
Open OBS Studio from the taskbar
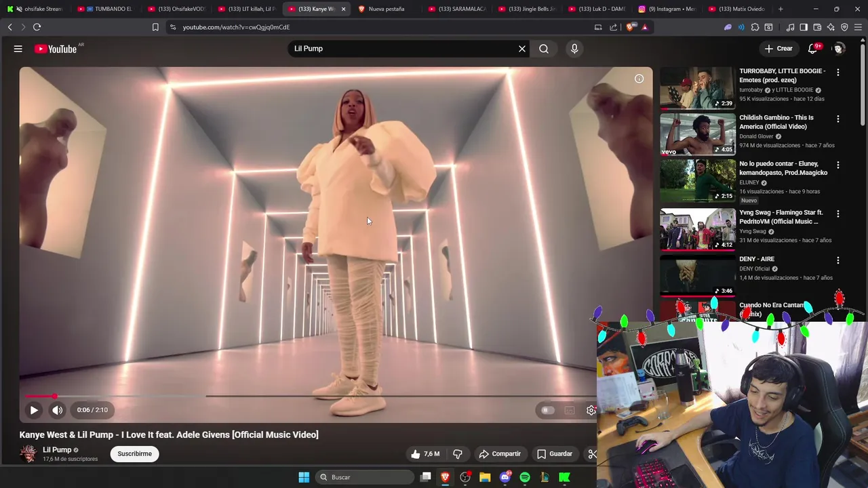(x=465, y=477)
